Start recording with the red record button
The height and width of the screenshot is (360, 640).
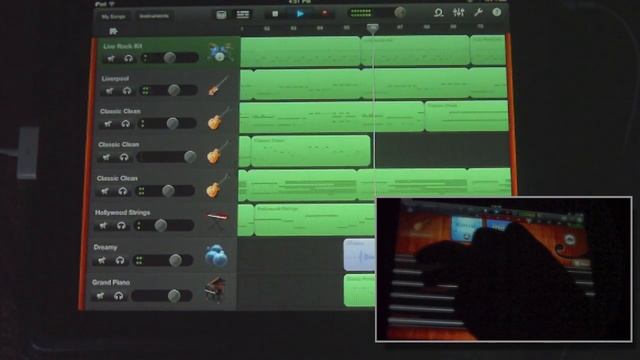(x=324, y=13)
